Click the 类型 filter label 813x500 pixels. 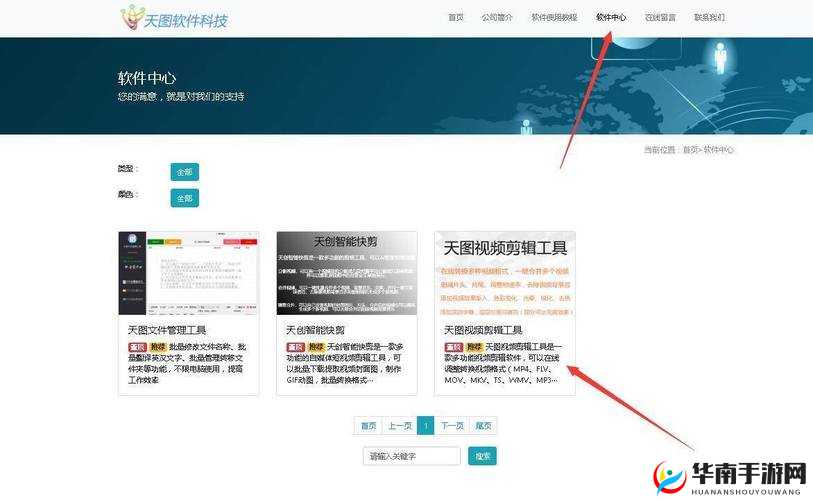(127, 169)
